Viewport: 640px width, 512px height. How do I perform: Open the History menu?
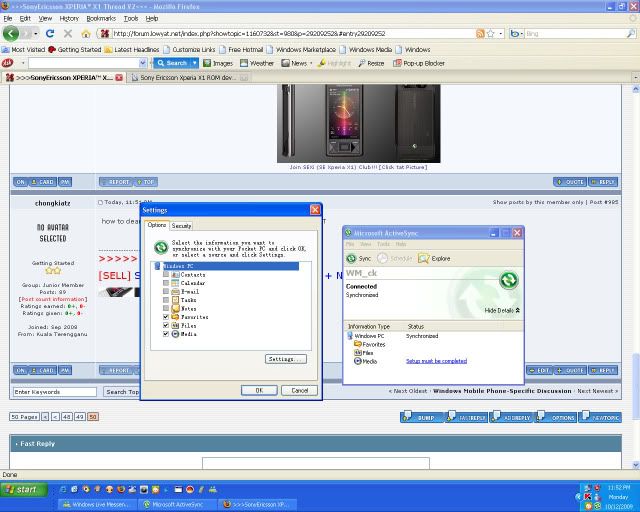(69, 18)
